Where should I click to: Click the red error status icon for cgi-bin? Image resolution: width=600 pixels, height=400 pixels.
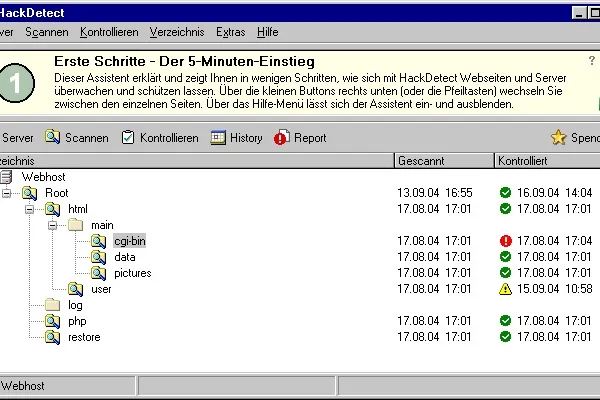pyautogui.click(x=505, y=241)
